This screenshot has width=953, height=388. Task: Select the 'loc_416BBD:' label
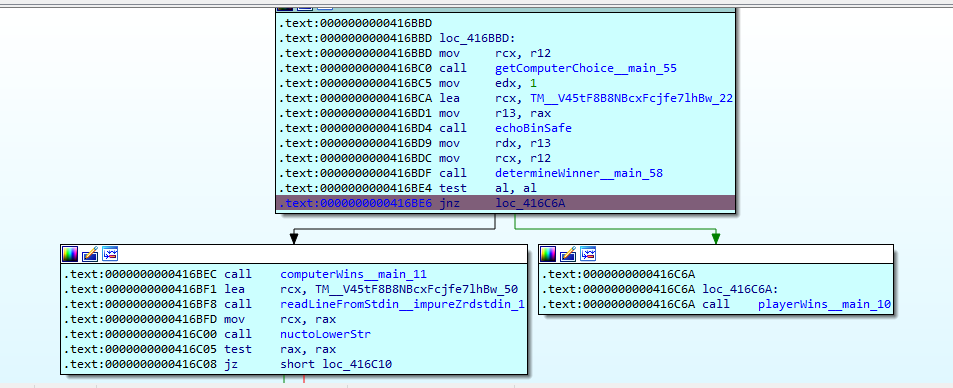tap(477, 38)
